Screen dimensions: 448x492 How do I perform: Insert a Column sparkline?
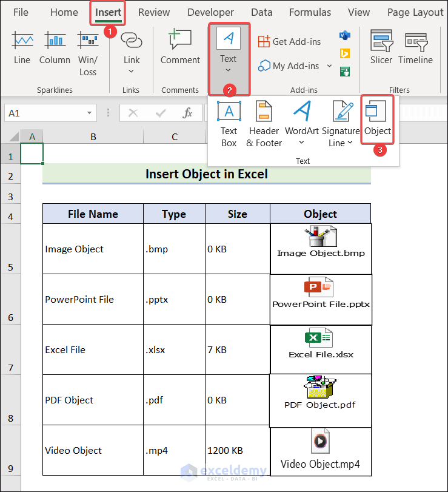[55, 48]
